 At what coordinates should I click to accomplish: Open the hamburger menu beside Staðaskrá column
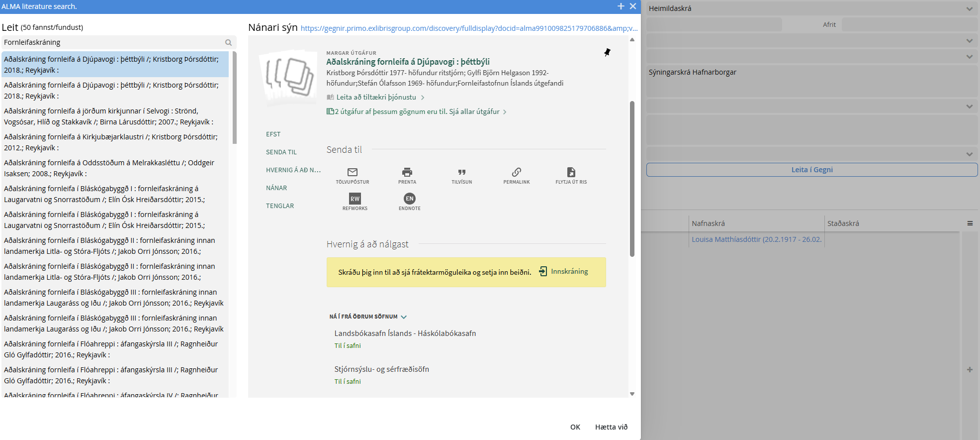point(970,223)
